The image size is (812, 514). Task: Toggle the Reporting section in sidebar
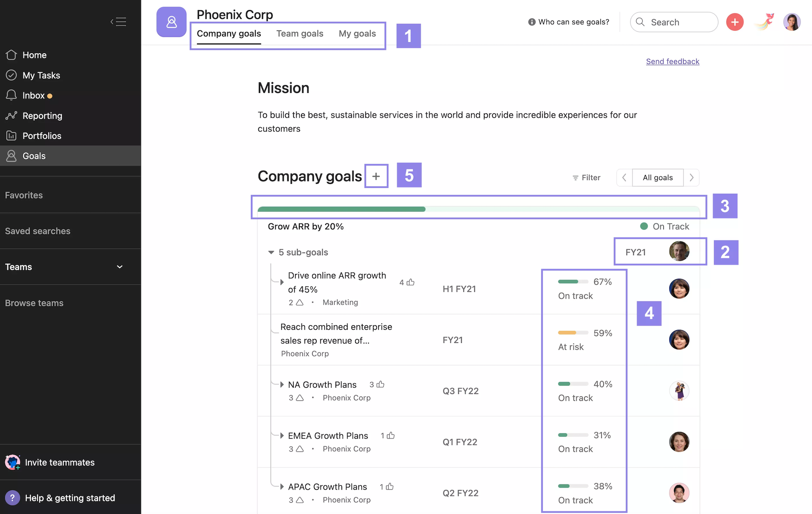tap(42, 115)
